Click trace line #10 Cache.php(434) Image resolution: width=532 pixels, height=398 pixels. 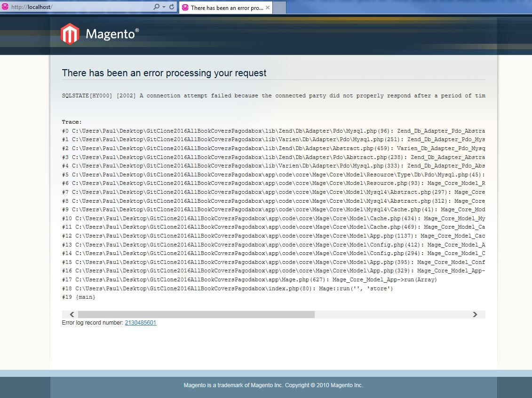(x=273, y=218)
